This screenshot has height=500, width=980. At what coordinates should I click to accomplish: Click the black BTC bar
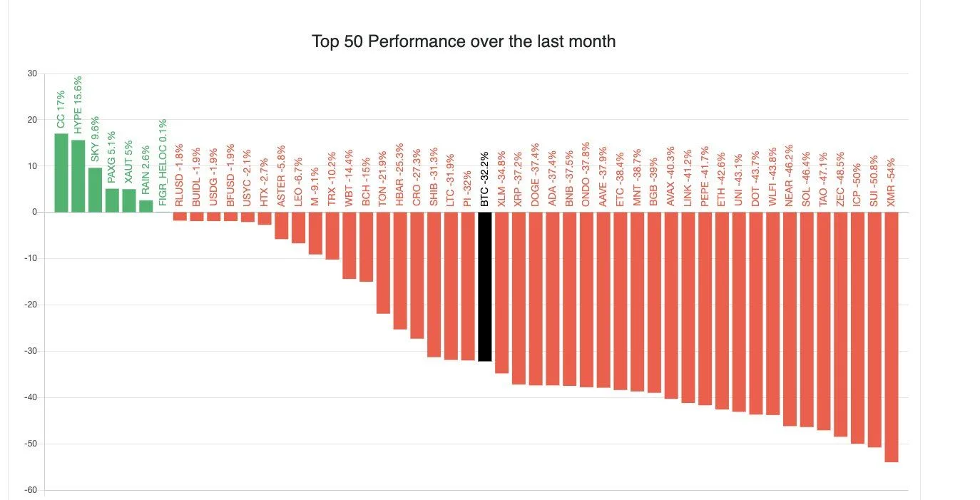click(485, 287)
